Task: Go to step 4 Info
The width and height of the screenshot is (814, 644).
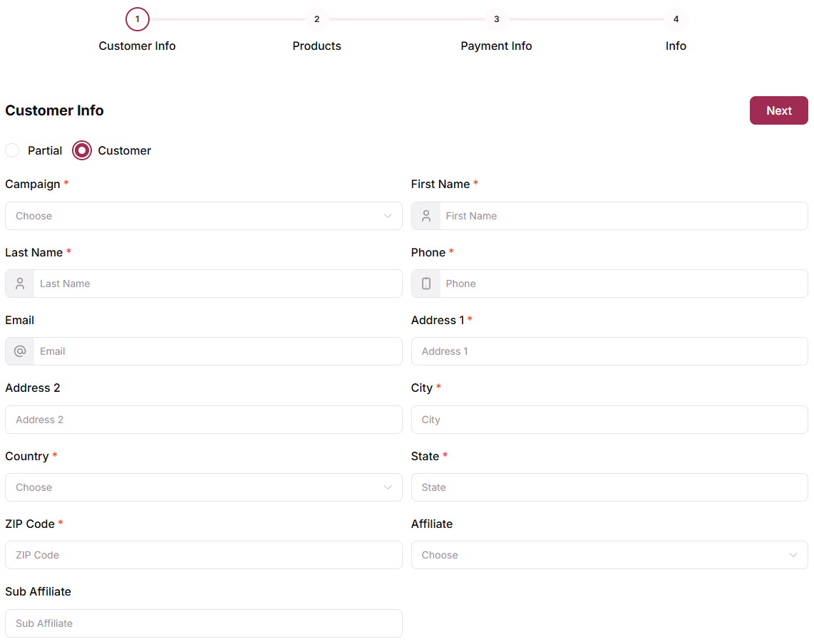Action: [676, 19]
